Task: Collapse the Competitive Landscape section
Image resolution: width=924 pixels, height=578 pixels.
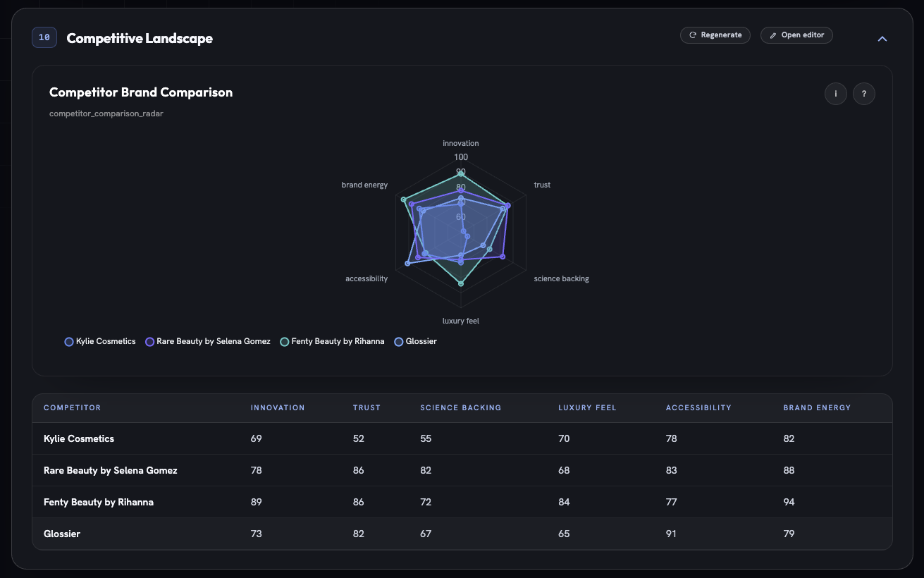Action: pyautogui.click(x=882, y=39)
